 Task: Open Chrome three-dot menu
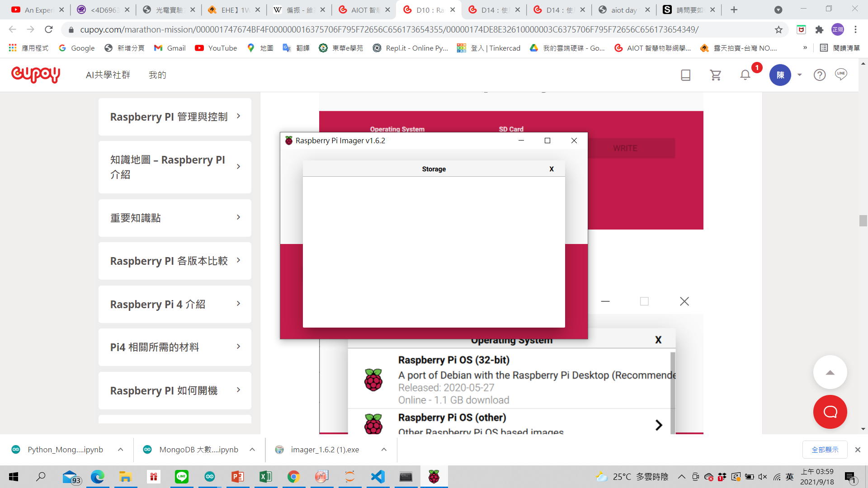855,30
